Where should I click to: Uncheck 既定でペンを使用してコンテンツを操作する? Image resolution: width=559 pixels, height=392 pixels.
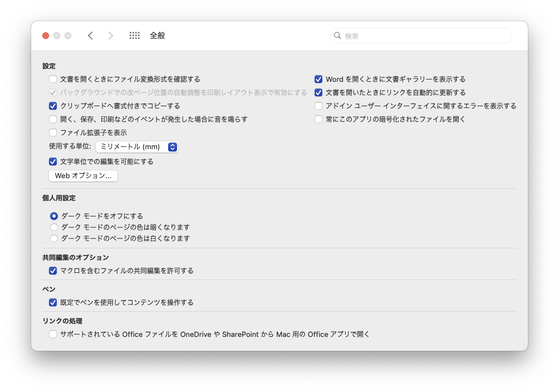53,302
